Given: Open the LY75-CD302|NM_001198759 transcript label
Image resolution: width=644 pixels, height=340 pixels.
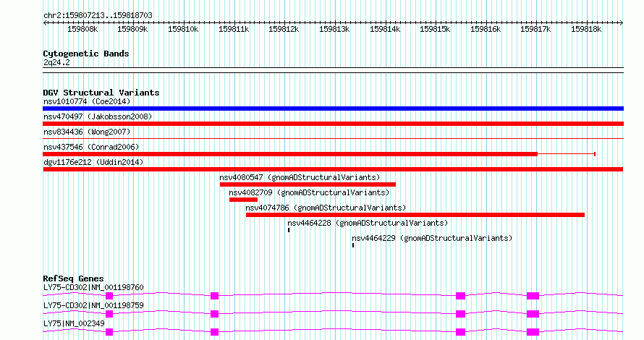Looking at the screenshot, I should [x=93, y=305].
